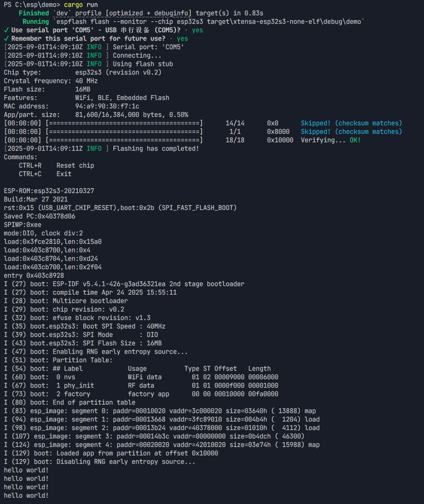This screenshot has width=424, height=504.
Task: Click app size '81,600/16,384,000 bytes, 0.50%'
Action: (132, 115)
